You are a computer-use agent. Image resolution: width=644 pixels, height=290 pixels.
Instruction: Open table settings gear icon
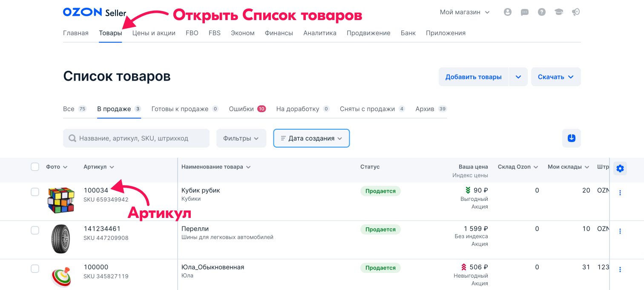click(x=620, y=168)
